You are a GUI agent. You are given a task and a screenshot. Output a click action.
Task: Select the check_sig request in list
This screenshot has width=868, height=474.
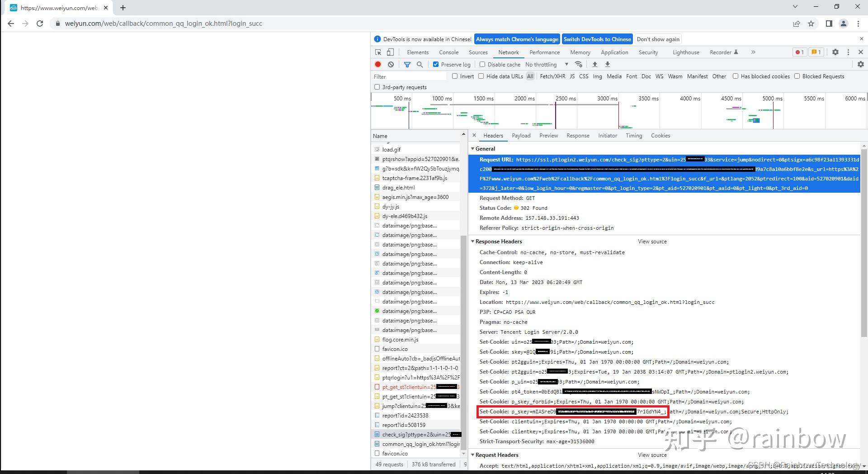pos(417,434)
